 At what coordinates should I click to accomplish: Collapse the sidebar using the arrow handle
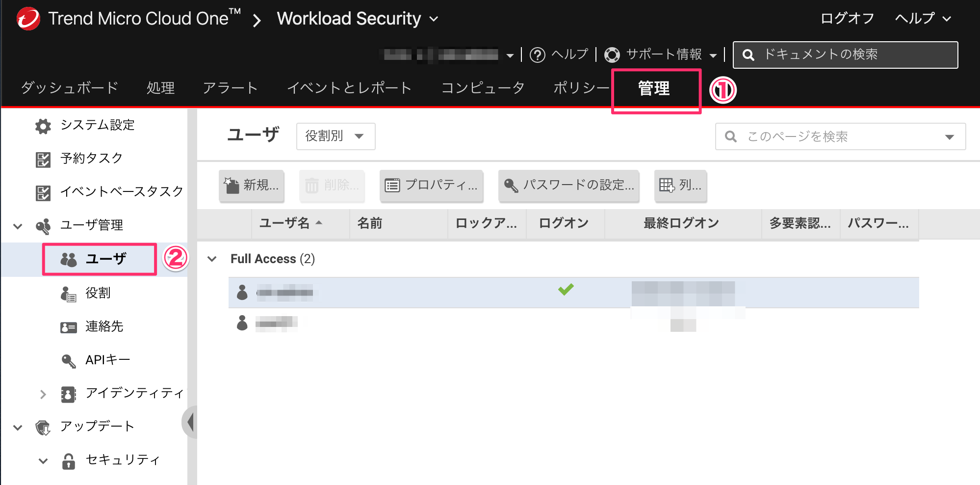tap(191, 421)
